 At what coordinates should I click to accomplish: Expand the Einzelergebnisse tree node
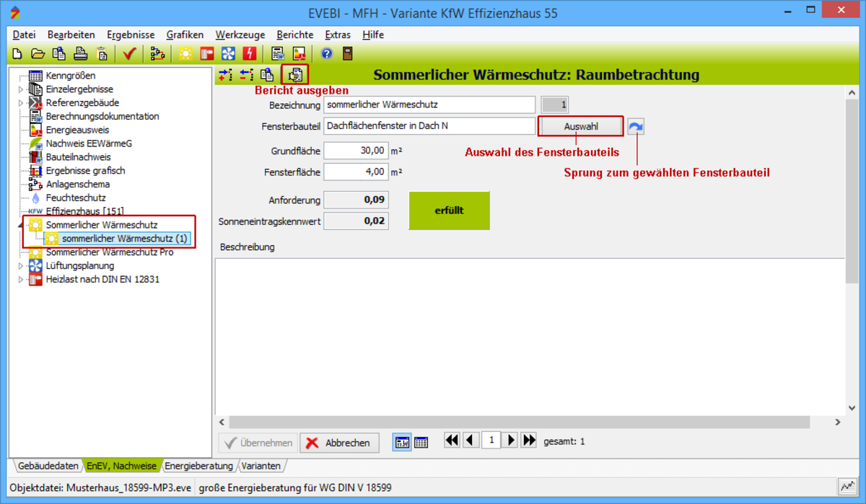coord(21,89)
